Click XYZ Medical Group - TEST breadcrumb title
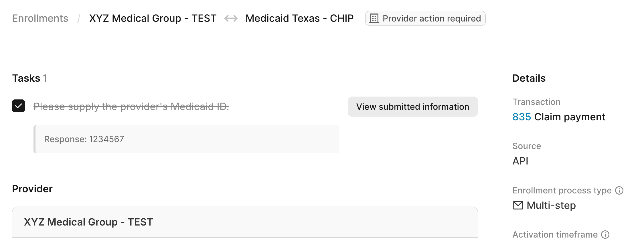This screenshot has height=243, width=644. 153,18
